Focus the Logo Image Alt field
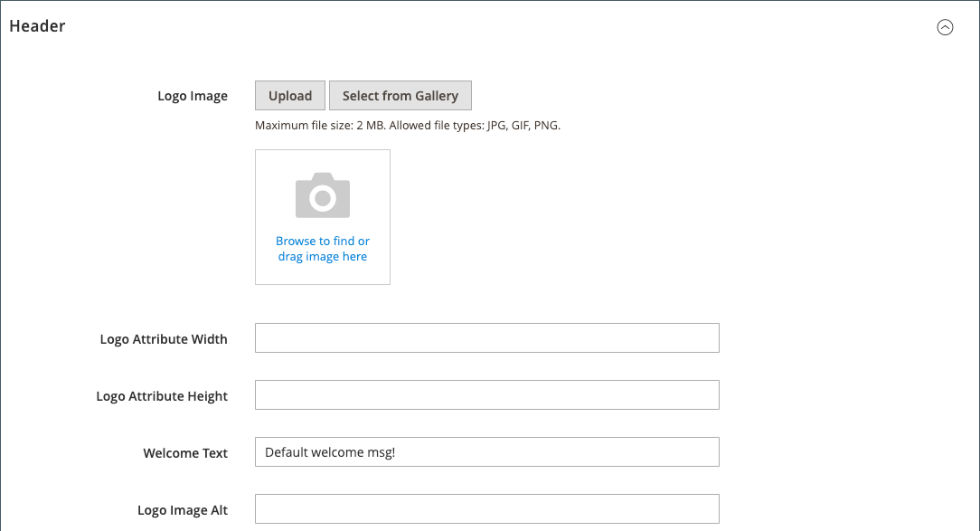 [x=486, y=509]
